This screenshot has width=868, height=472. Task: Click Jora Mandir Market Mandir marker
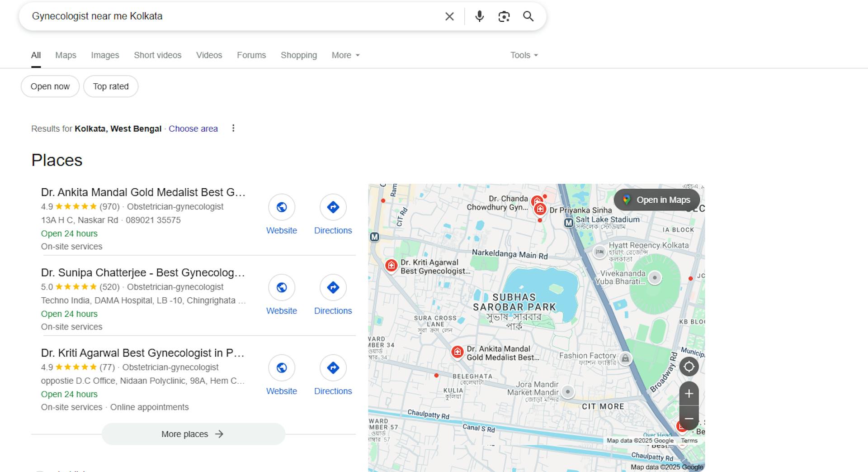[x=568, y=392]
